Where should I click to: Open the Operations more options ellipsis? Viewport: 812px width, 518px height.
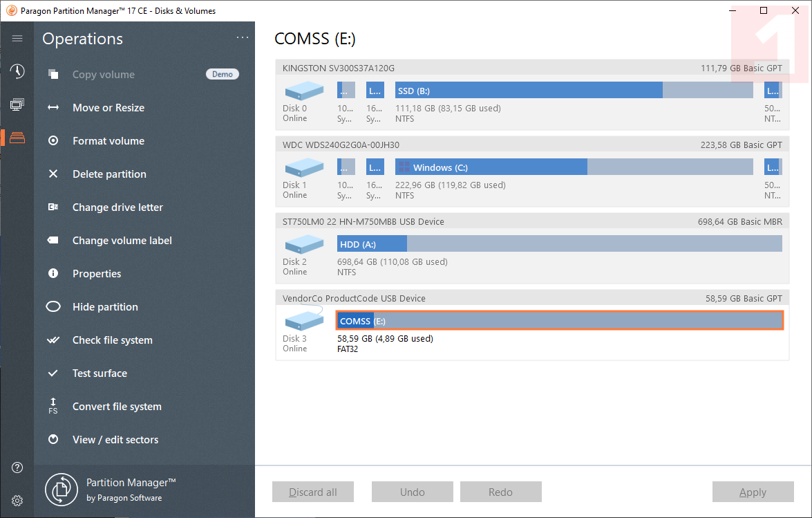[x=243, y=37]
